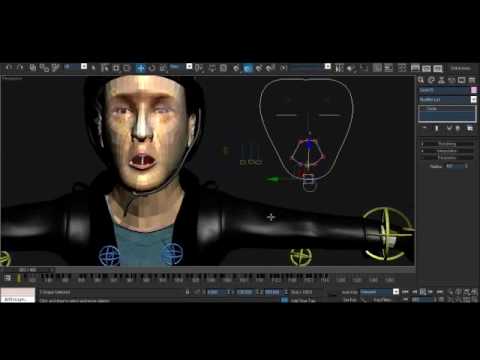
Task: Click the Play Animation button
Action: coord(423,292)
